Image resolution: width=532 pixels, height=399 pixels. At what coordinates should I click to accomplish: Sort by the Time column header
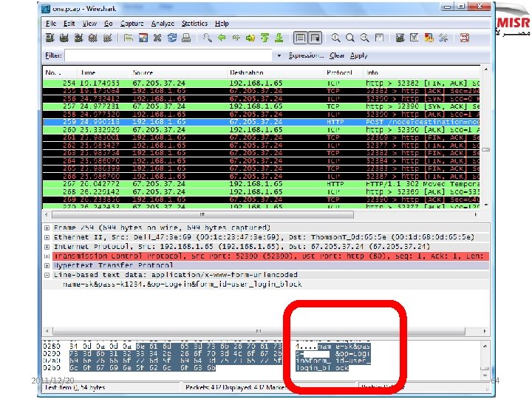103,72
